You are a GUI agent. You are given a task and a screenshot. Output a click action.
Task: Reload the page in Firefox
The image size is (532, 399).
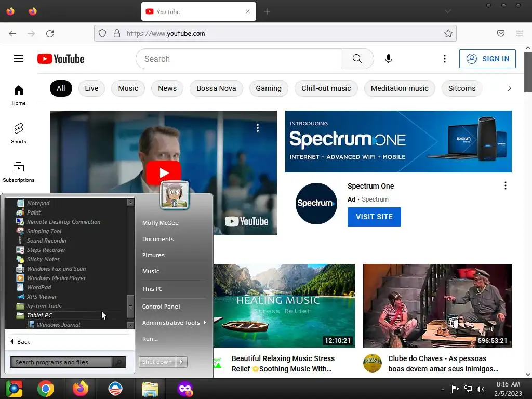(50, 34)
